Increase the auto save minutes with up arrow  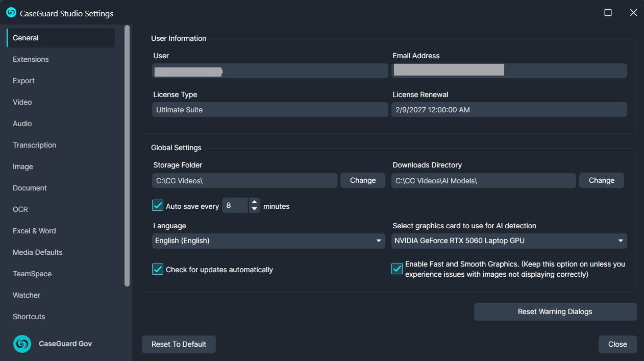(254, 202)
